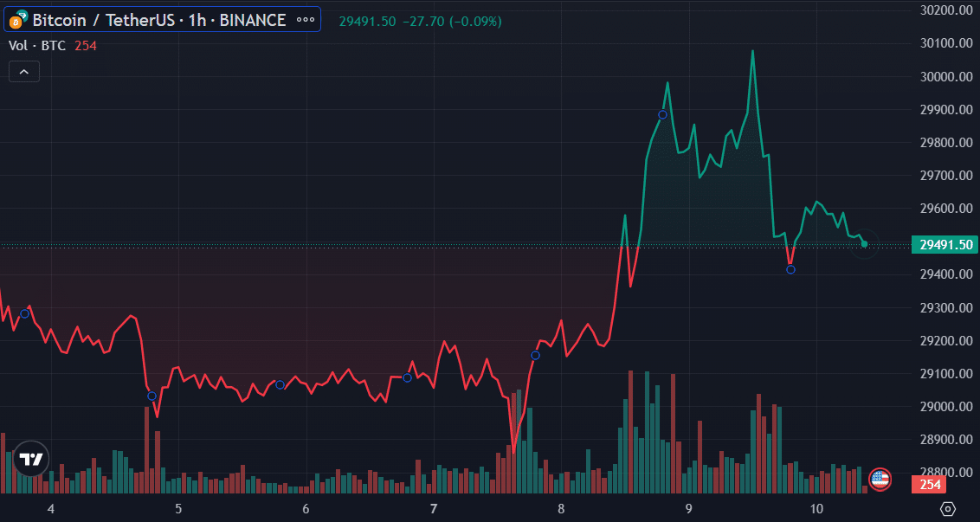Click the 28900.00 price axis label
The height and width of the screenshot is (522, 980).
pyautogui.click(x=946, y=440)
